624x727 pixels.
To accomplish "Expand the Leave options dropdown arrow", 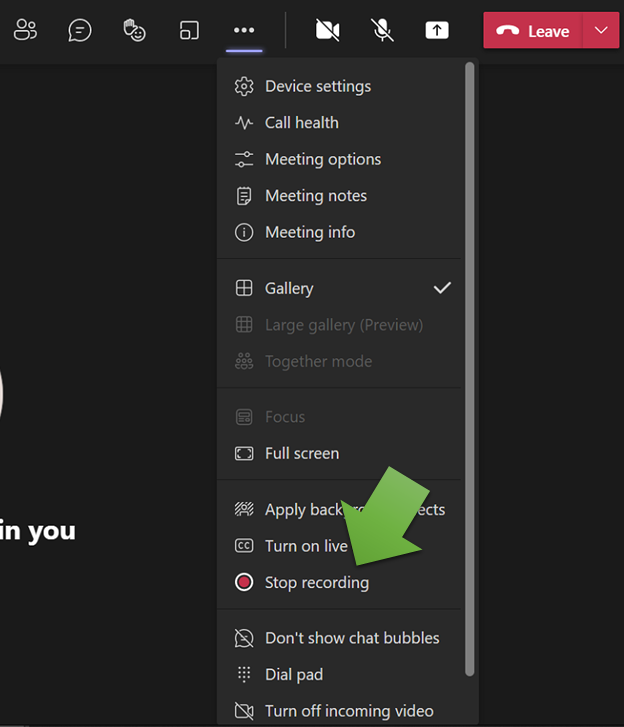I will (601, 31).
